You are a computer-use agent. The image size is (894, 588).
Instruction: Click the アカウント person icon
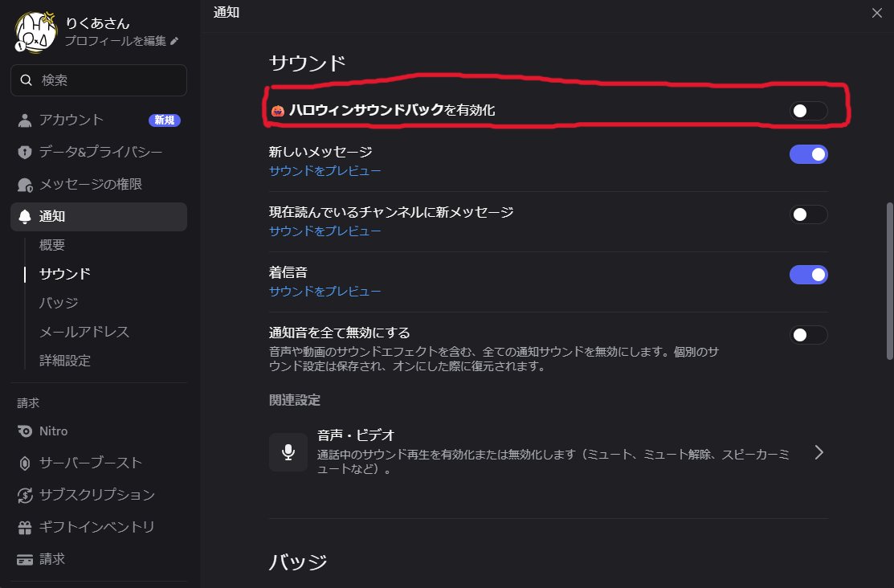[x=25, y=120]
